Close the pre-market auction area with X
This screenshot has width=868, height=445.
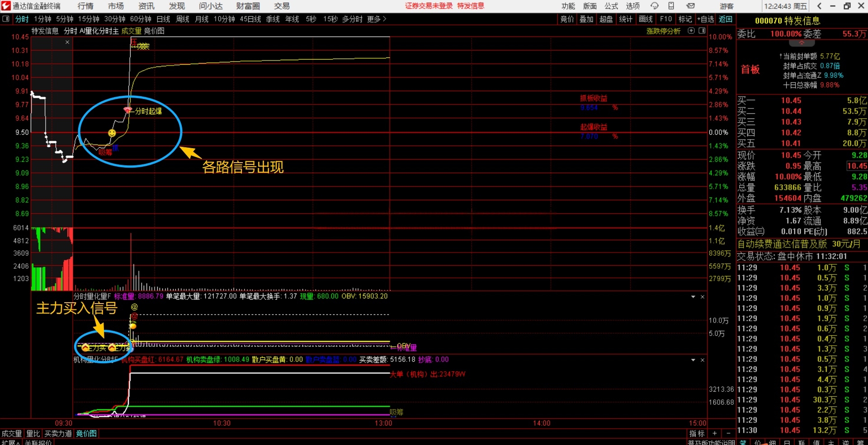(x=67, y=42)
